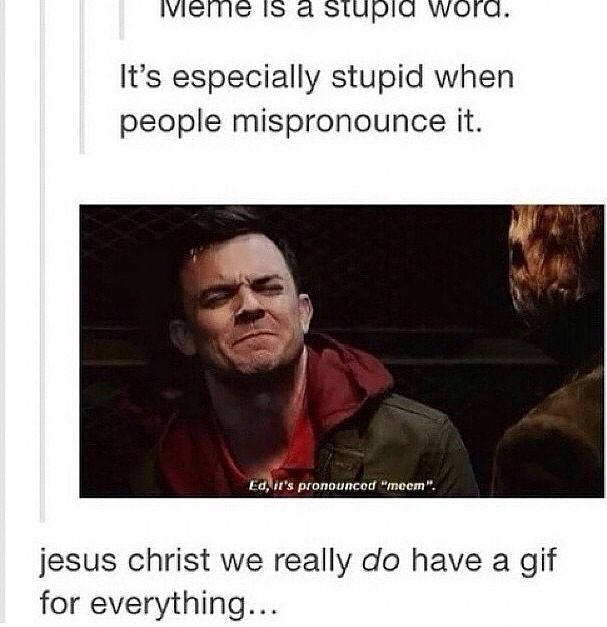
Task: Click the "people mispronounce it." text line
Action: click(301, 124)
